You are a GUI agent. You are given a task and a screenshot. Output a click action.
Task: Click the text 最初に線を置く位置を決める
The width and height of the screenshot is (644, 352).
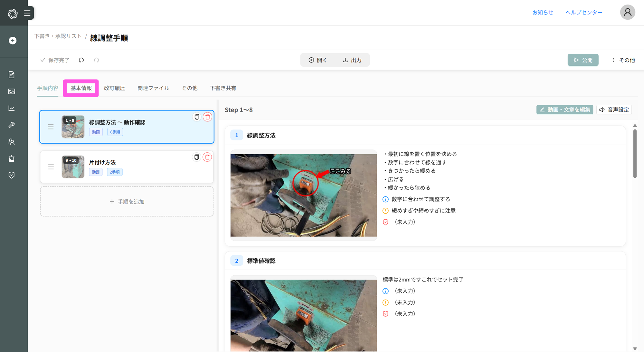pos(422,154)
